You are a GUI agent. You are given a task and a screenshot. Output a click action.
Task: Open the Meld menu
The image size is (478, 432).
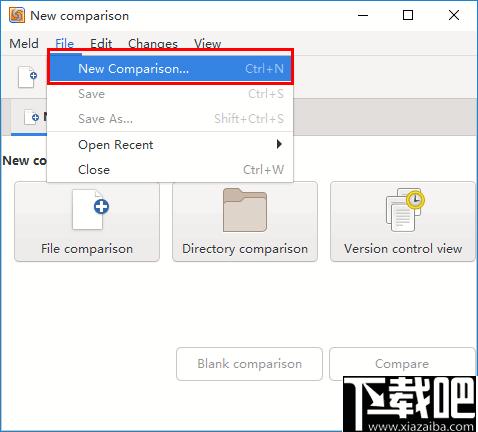[24, 44]
